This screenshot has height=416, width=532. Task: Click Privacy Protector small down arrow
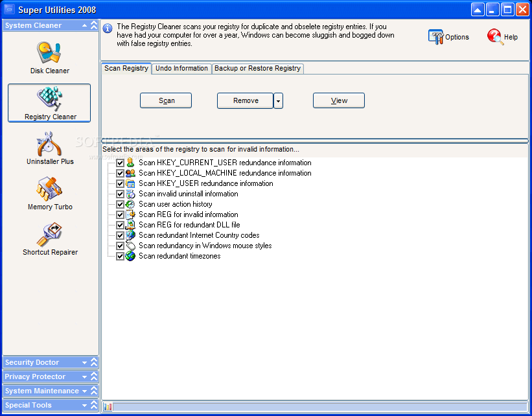pyautogui.click(x=84, y=377)
